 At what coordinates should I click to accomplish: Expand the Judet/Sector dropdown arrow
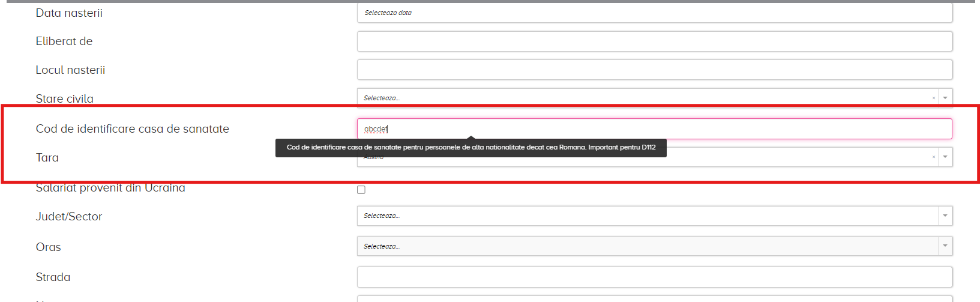coord(945,216)
